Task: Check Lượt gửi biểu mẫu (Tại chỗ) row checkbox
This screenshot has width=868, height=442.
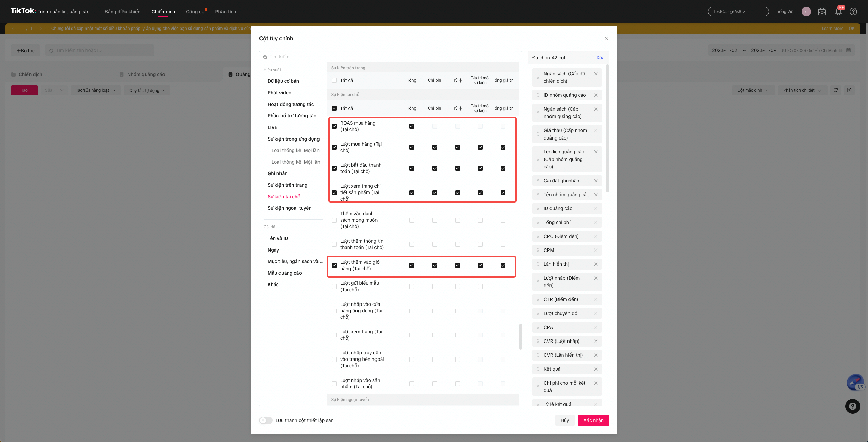Action: 334,287
